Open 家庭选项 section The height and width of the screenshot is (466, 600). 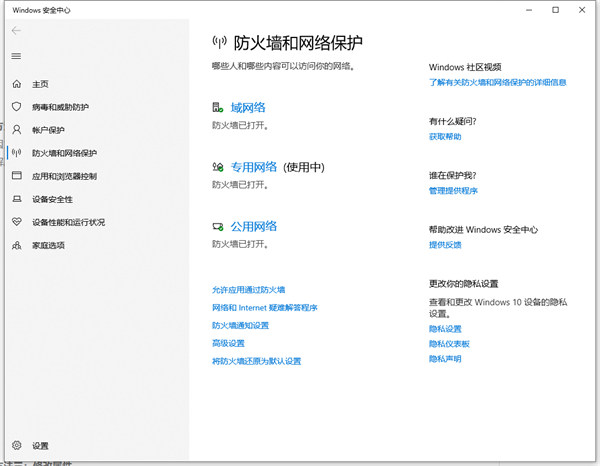point(48,245)
